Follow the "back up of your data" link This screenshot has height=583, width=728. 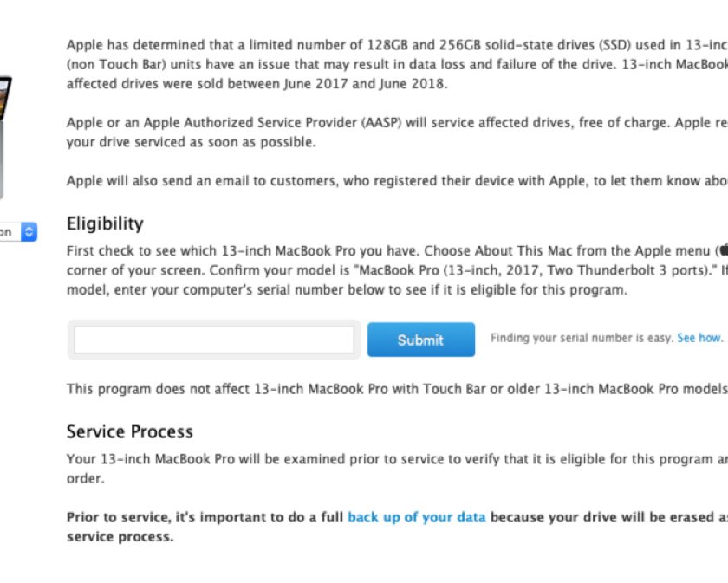point(416,517)
